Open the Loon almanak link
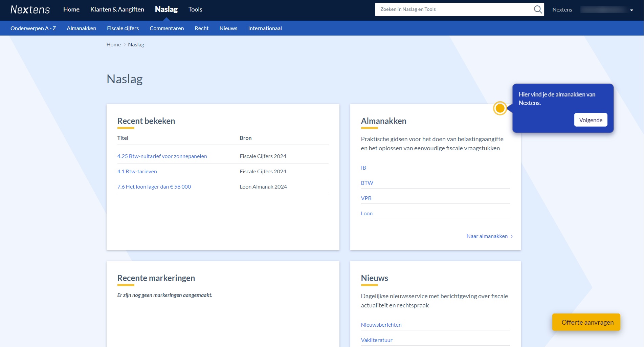644x347 pixels. pyautogui.click(x=367, y=214)
